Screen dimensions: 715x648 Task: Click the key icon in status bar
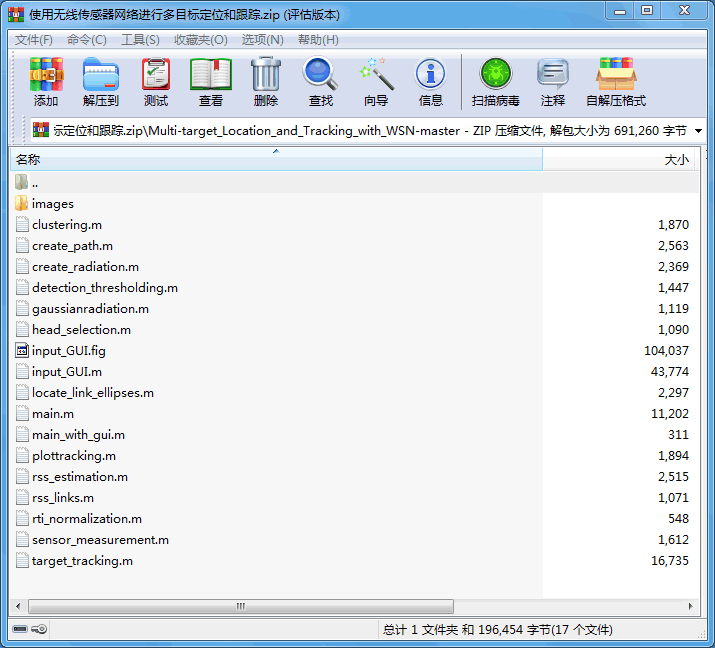pyautogui.click(x=39, y=629)
